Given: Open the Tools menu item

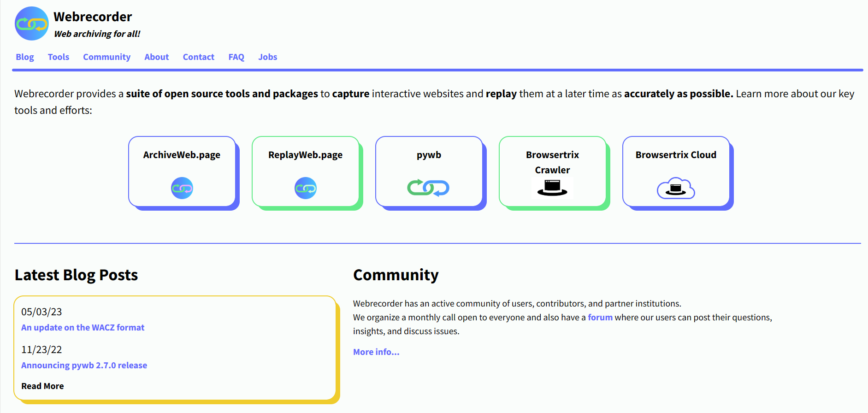Looking at the screenshot, I should pyautogui.click(x=59, y=57).
